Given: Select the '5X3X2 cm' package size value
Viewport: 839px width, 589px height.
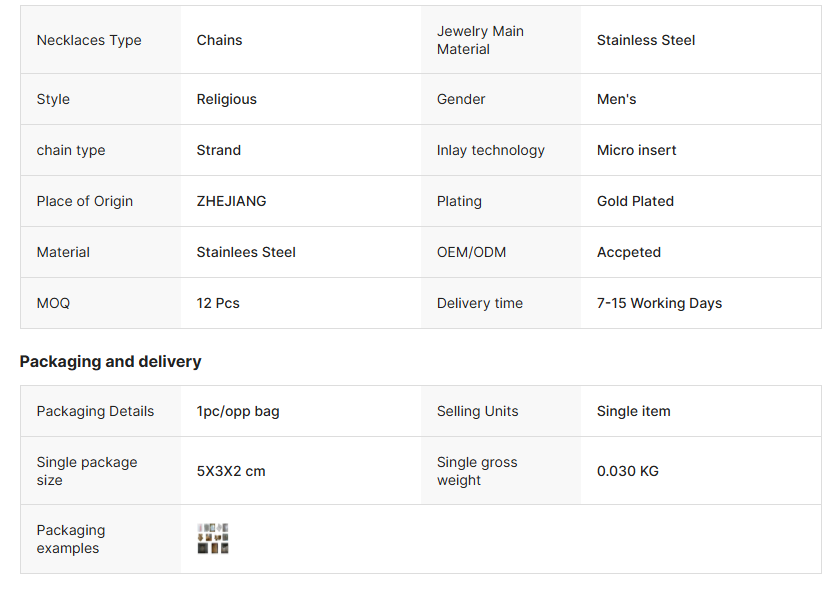Looking at the screenshot, I should (x=231, y=471).
